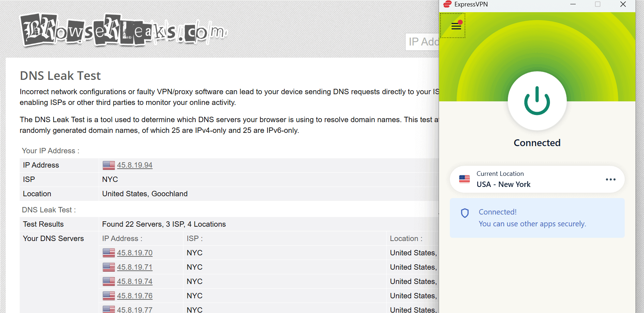The image size is (644, 313).
Task: Open DNS server link 45.8.19.77
Action: click(134, 309)
